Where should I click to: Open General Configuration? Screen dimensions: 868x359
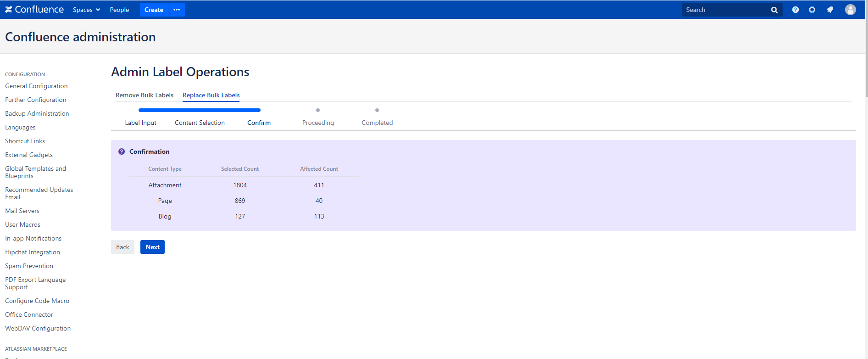coord(36,86)
